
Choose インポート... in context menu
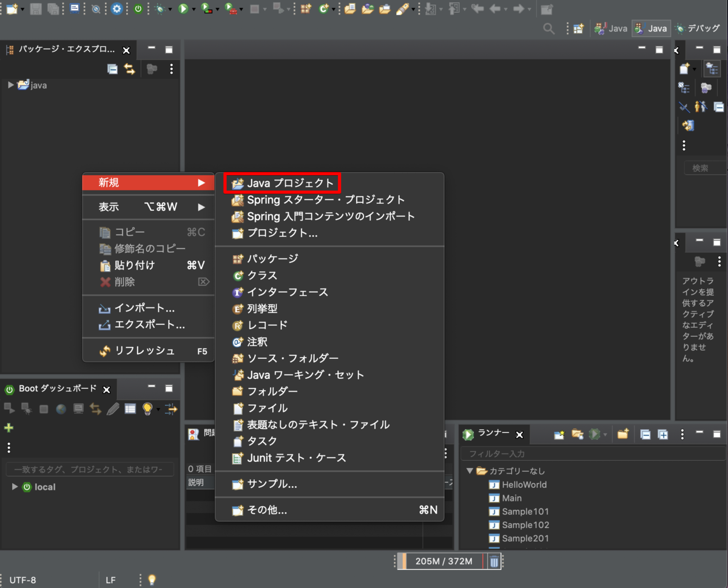(x=148, y=308)
